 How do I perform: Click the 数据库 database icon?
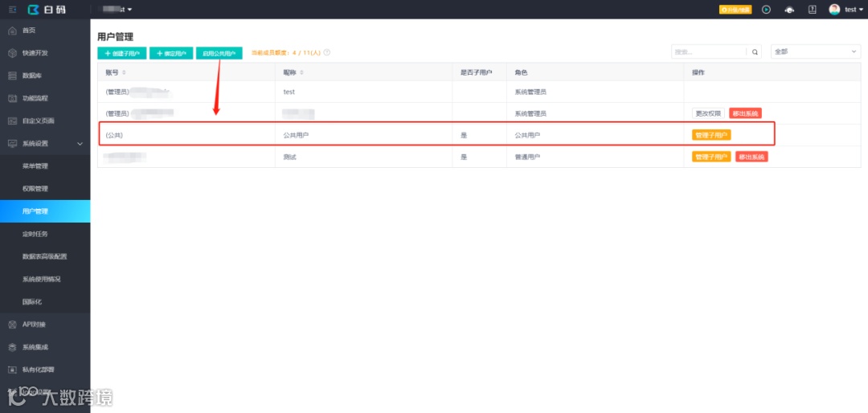coord(13,76)
